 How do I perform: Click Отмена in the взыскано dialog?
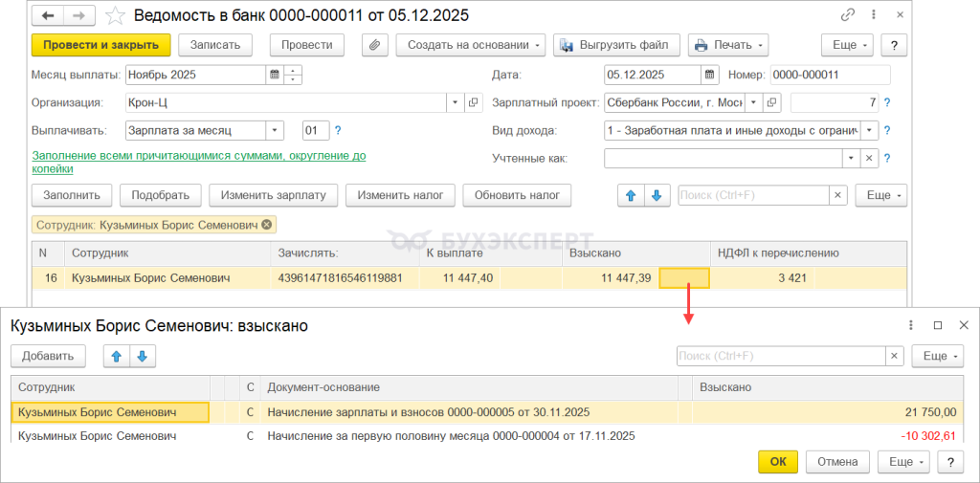(x=838, y=462)
